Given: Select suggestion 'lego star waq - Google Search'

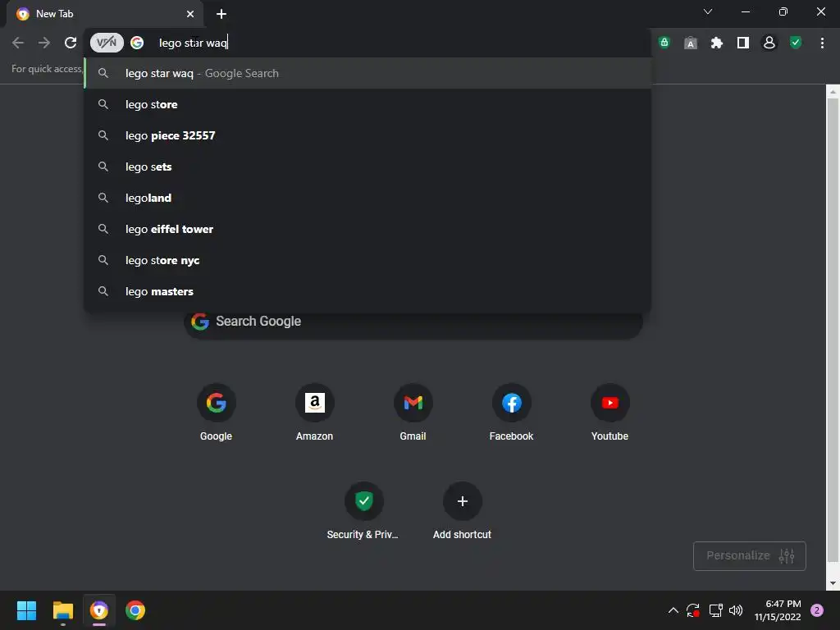Looking at the screenshot, I should [368, 73].
